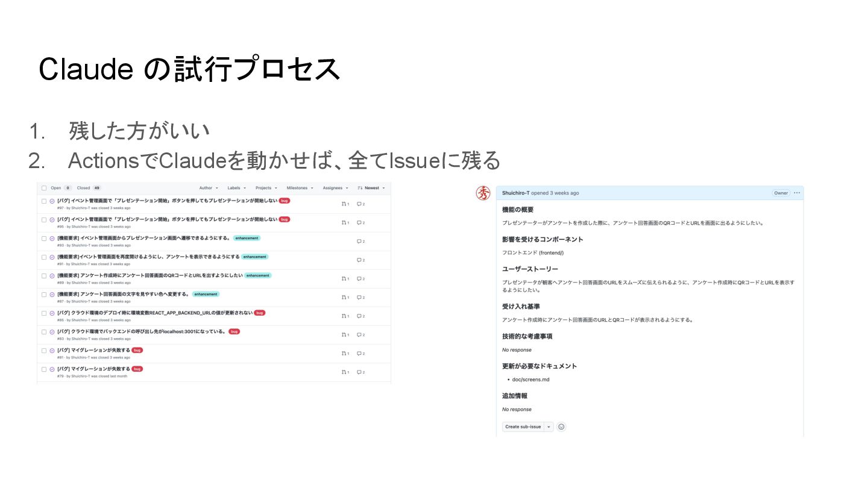Click the Shuichiro-T author name in comment header
The width and height of the screenshot is (868, 488).
click(x=516, y=193)
